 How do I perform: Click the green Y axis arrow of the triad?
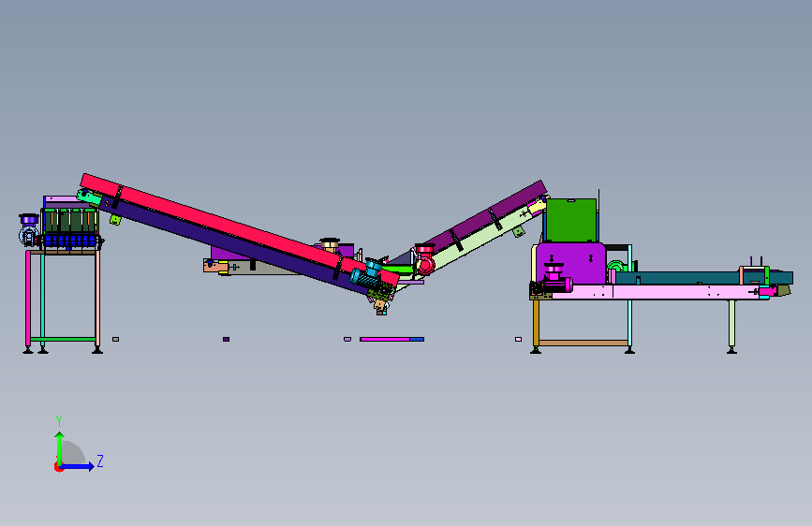[x=60, y=447]
